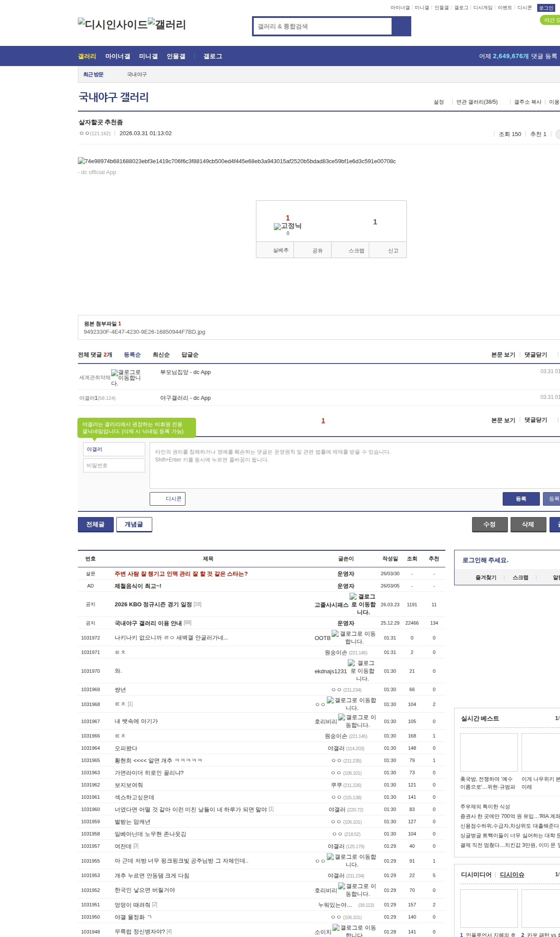
Task: Open the 2026 KBO 정규시즌 경기 일정 post
Action: pos(153,604)
